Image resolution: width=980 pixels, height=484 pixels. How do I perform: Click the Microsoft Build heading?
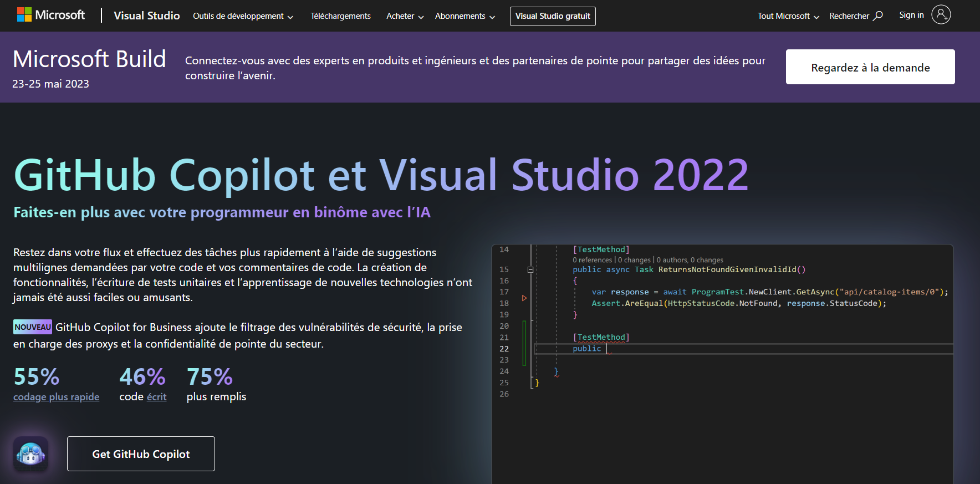[89, 59]
